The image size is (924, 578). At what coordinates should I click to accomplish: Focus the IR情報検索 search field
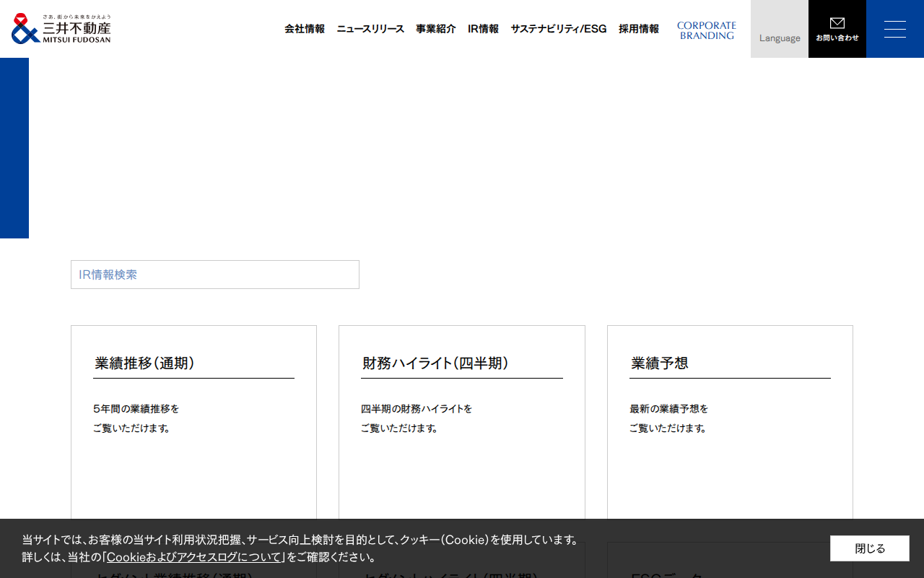tap(215, 275)
